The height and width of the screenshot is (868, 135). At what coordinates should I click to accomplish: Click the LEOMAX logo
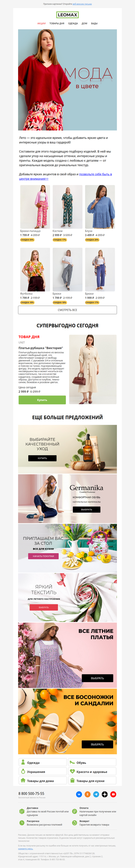pos(67,15)
